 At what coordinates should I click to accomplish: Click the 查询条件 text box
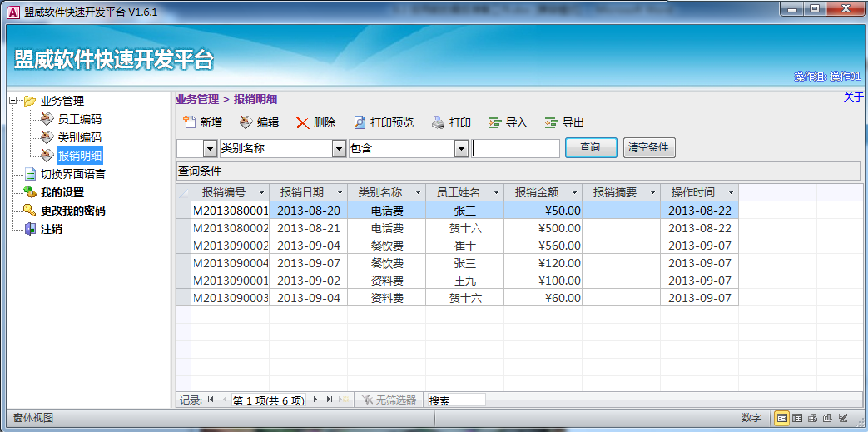click(x=518, y=171)
